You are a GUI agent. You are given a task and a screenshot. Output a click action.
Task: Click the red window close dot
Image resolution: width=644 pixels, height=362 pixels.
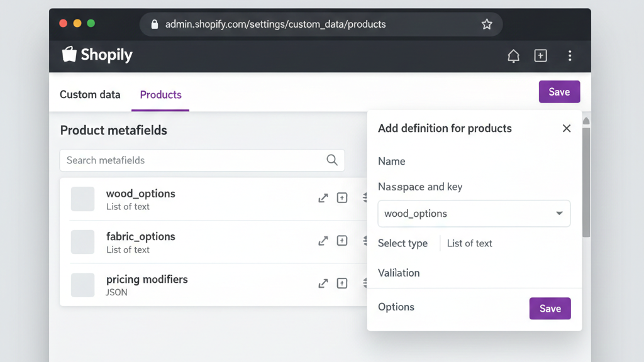coord(64,23)
